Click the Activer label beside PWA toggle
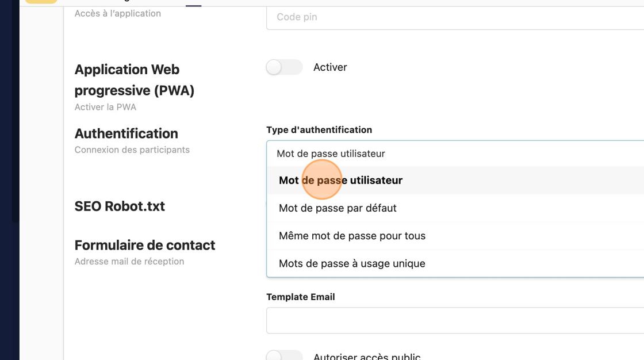 330,67
